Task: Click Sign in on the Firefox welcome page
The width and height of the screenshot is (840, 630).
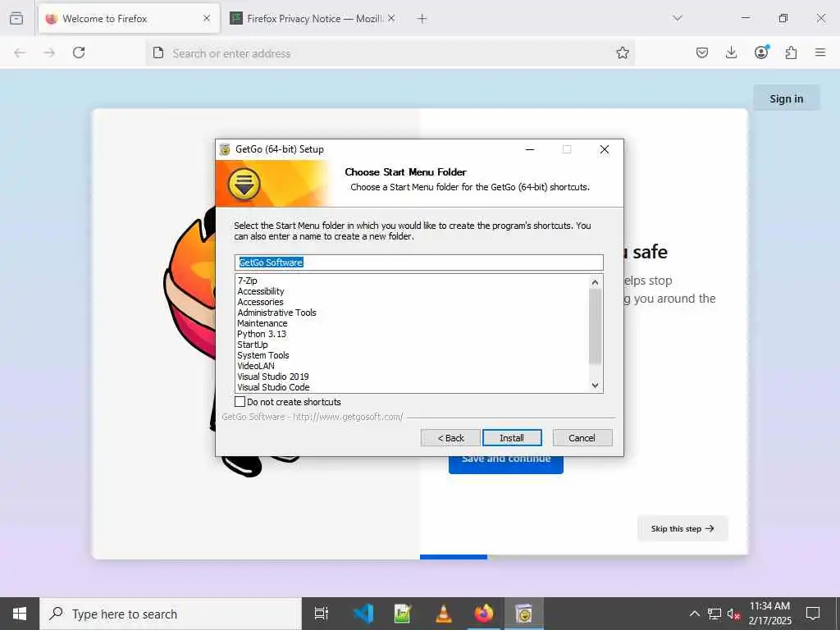Action: click(787, 98)
